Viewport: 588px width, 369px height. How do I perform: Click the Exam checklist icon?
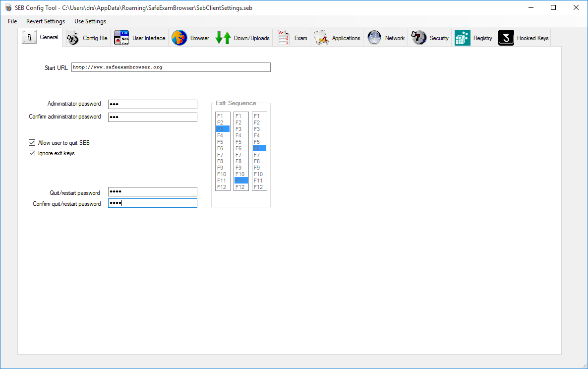(284, 38)
